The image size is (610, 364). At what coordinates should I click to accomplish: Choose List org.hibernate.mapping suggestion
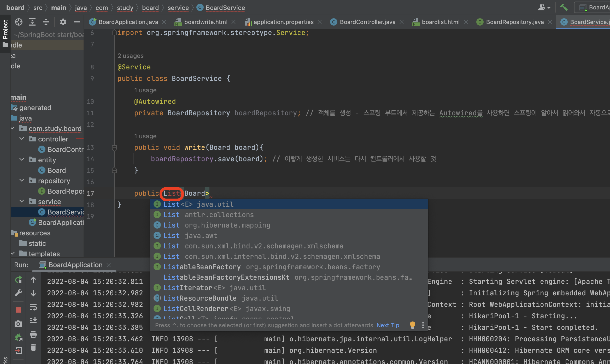pos(289,225)
